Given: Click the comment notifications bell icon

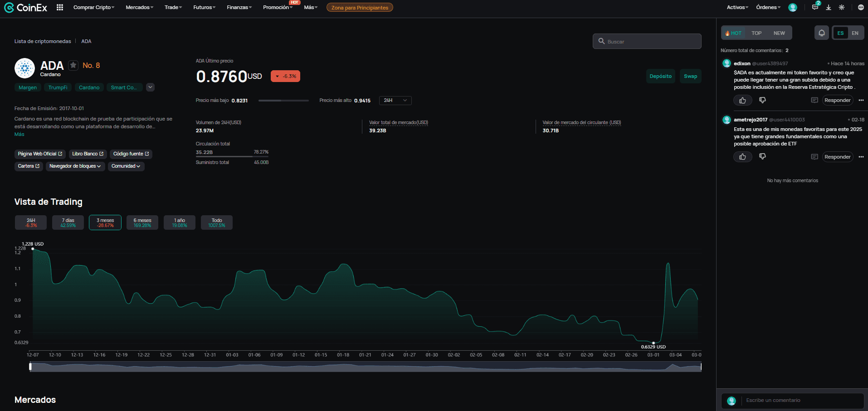Looking at the screenshot, I should [x=822, y=33].
